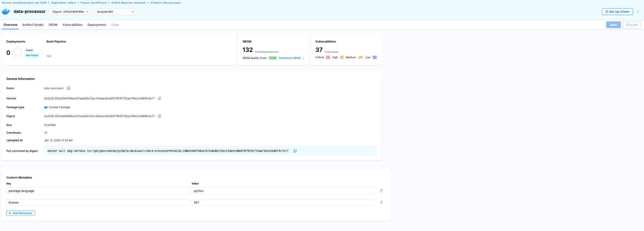Copy the Digest sha256 value
Screen dimensions: 644x231
coord(159,116)
